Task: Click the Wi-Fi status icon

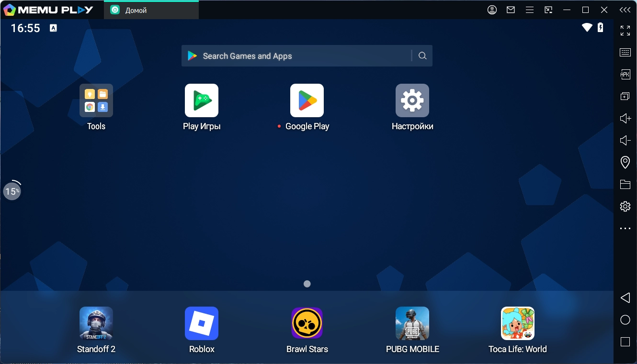Action: [587, 28]
